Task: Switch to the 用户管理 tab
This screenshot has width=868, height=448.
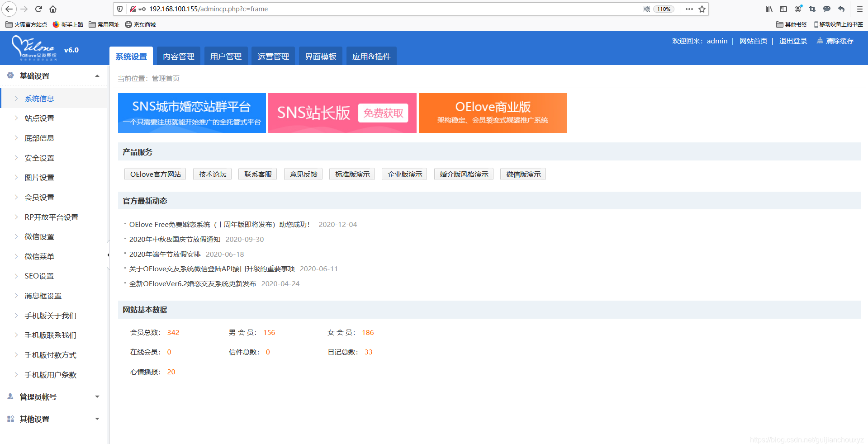Action: 226,56
